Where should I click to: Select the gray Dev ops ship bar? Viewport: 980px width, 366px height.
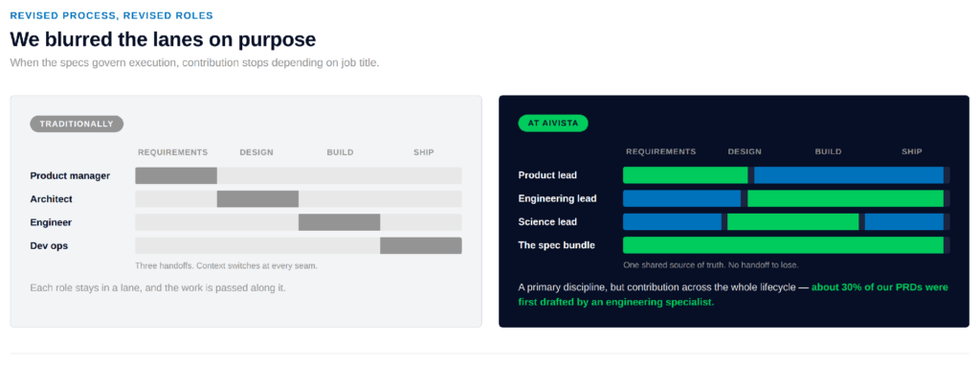coord(421,246)
